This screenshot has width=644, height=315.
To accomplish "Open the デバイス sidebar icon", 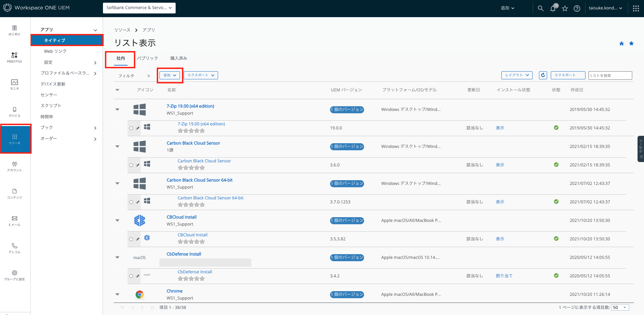I will [x=14, y=112].
